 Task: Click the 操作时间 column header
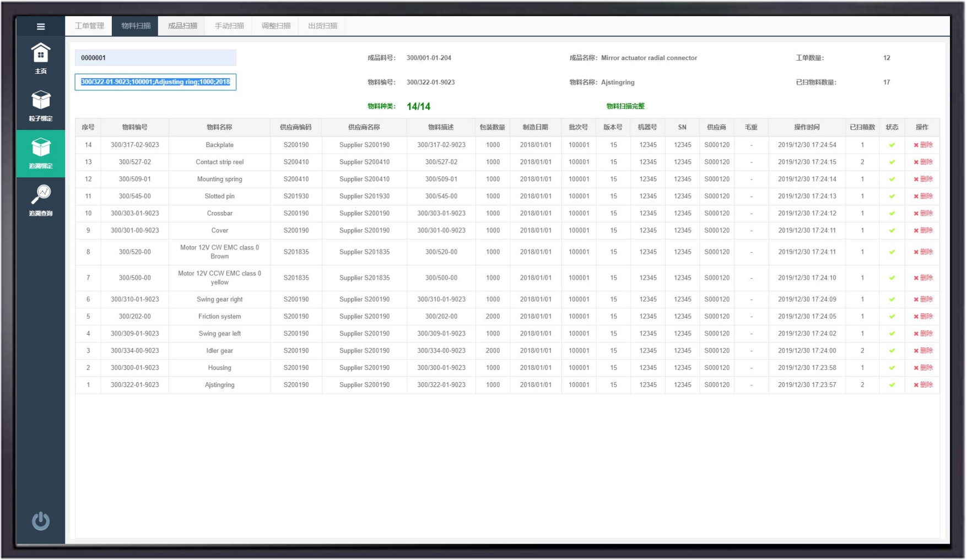click(807, 127)
